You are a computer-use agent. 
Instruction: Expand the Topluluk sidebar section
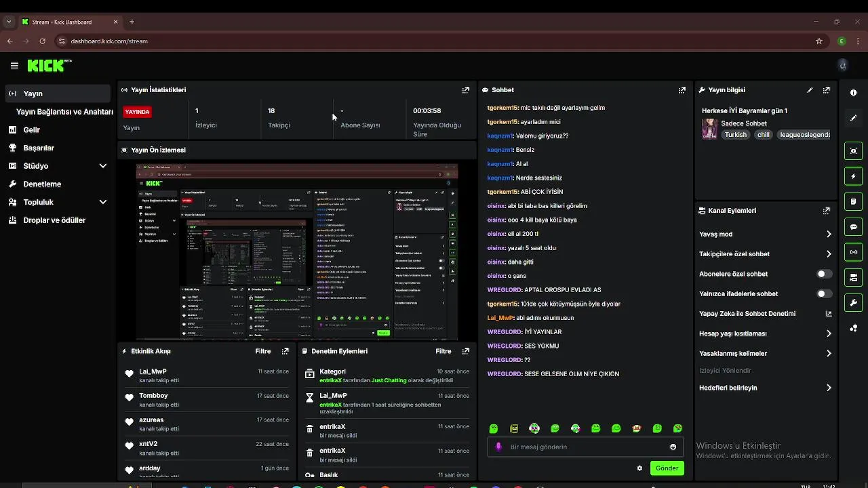pos(103,202)
